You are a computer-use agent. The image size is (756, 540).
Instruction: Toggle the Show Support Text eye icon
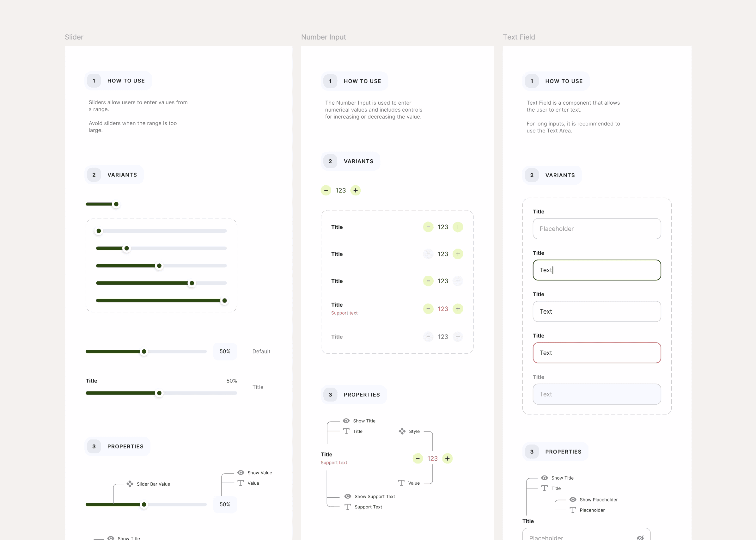(x=348, y=496)
